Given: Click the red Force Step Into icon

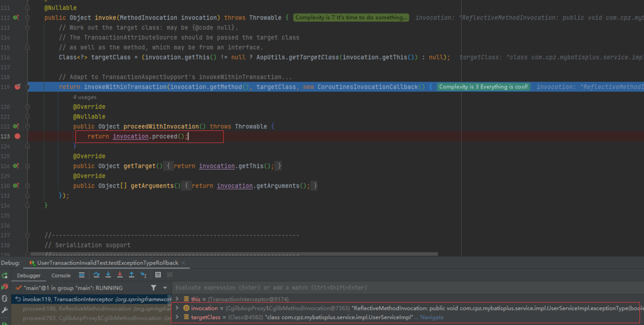Looking at the screenshot, I should tap(120, 275).
